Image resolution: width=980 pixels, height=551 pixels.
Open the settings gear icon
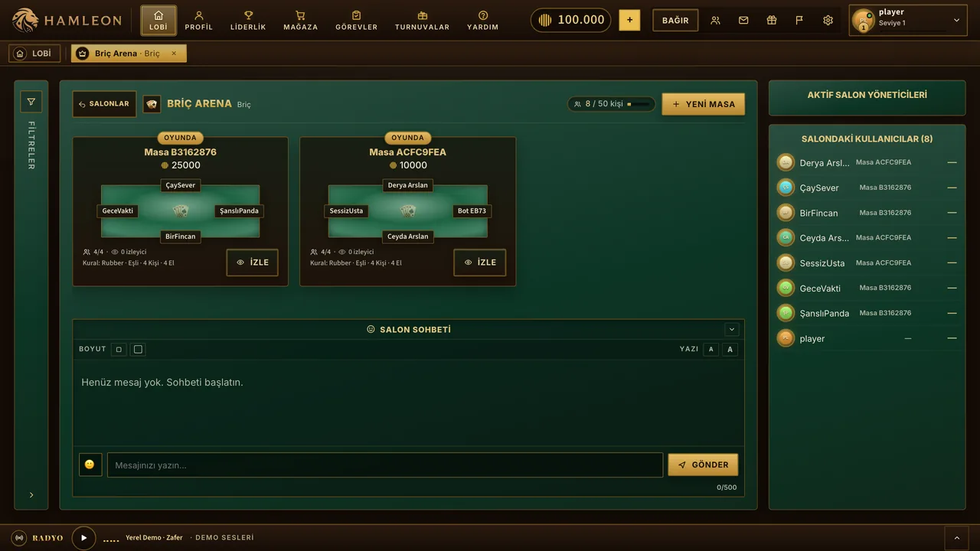tap(828, 21)
